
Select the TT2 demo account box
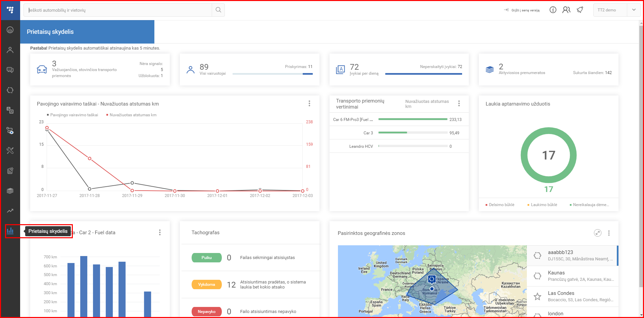coord(617,10)
